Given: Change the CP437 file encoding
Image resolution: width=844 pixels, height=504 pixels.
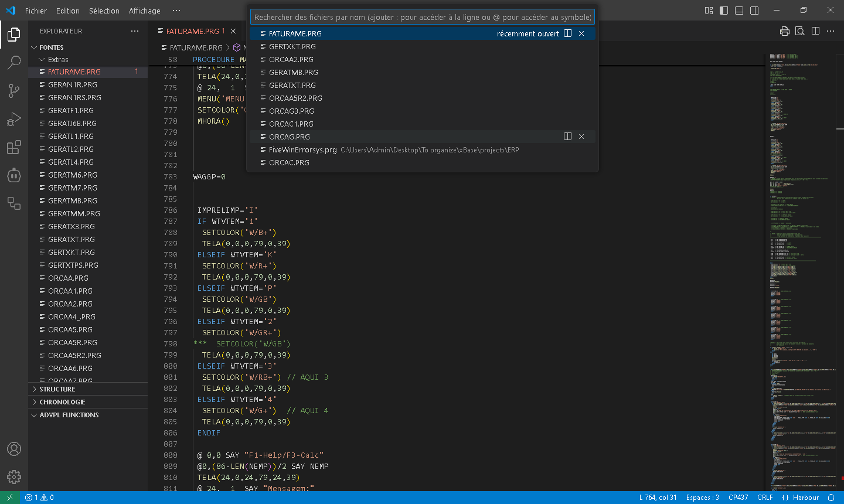Looking at the screenshot, I should coord(738,498).
